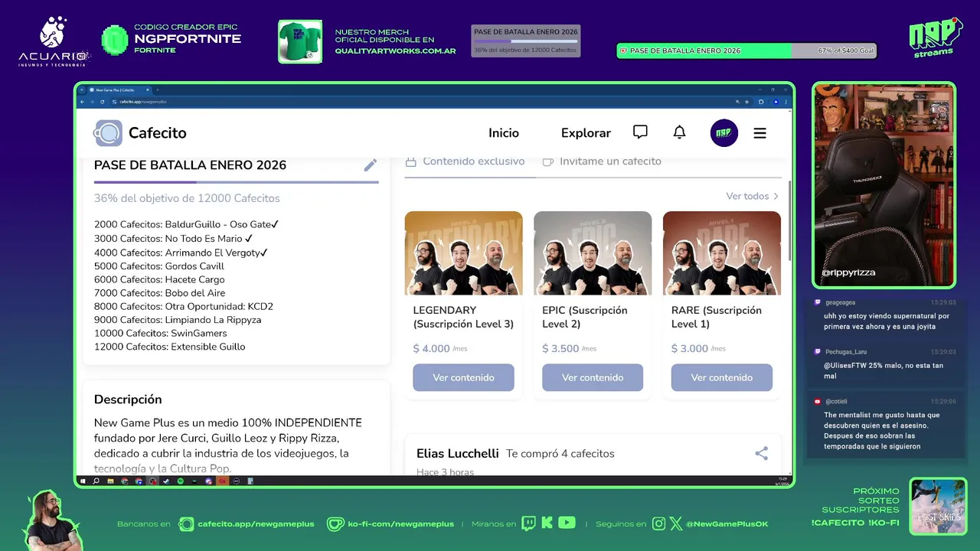Reload the Cafecito page

pos(102,102)
